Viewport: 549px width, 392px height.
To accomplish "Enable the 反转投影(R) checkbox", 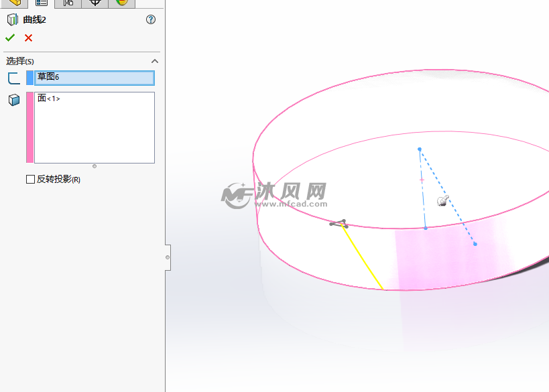I will (30, 179).
